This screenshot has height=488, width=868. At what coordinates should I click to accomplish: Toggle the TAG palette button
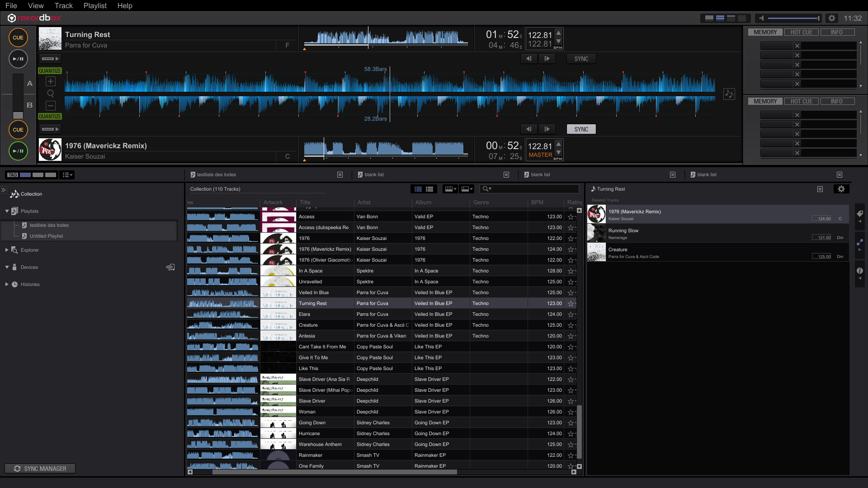pos(13,175)
